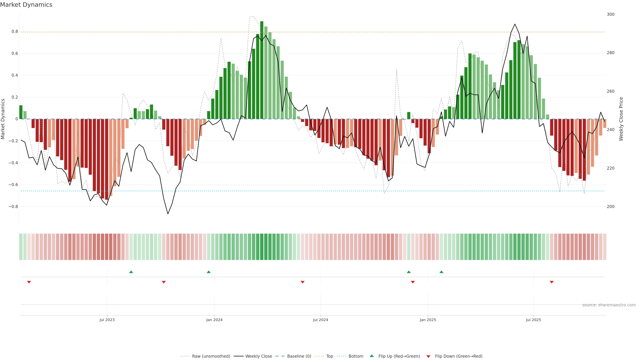
Task: Click the red flip-down triangle after Jul 2025
Action: [552, 282]
